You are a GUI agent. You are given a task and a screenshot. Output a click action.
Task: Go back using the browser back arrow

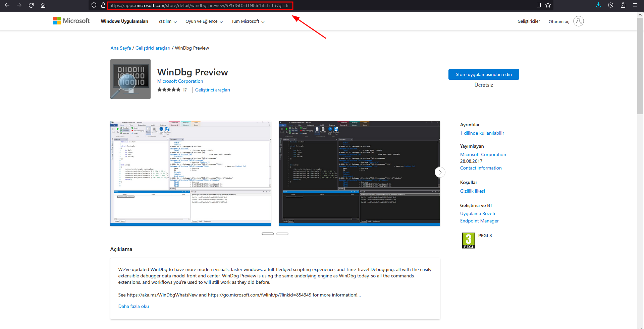[x=7, y=5]
